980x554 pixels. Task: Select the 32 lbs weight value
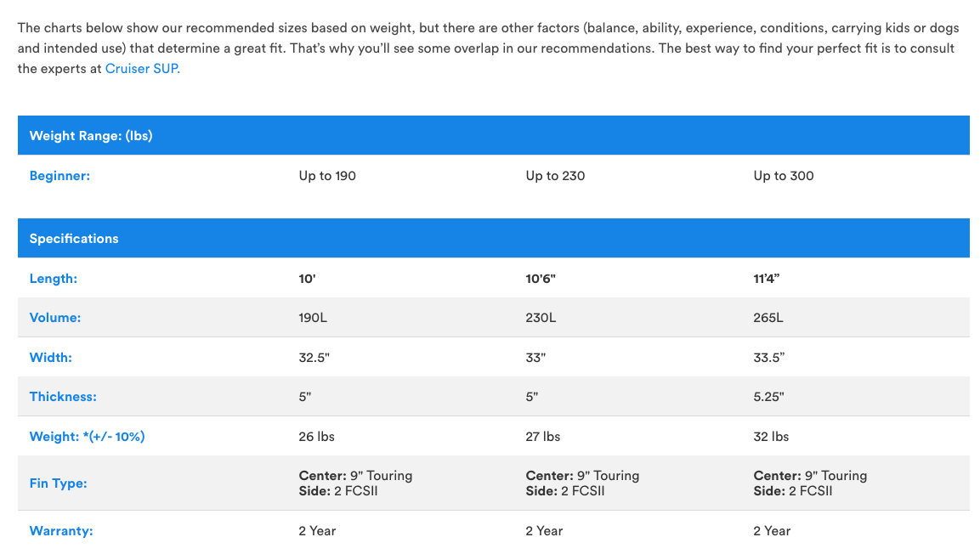(x=771, y=437)
